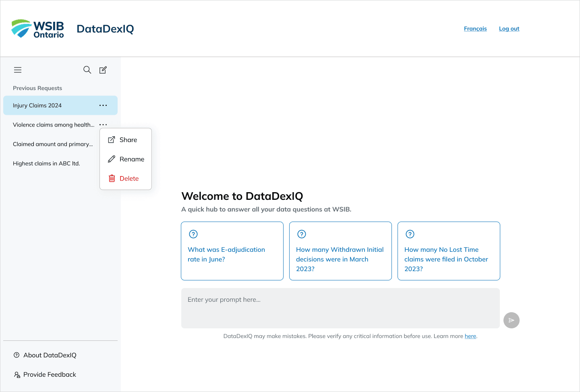Click the Welcome to DataDexIQ heading

pyautogui.click(x=242, y=196)
